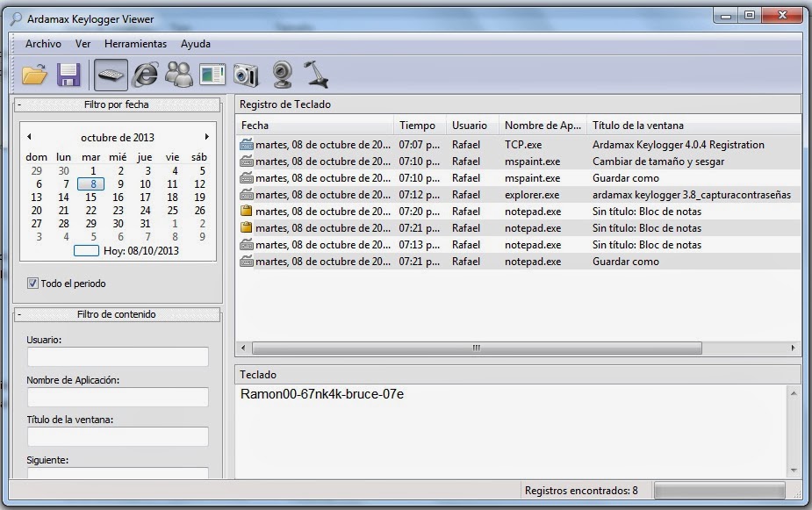Image resolution: width=812 pixels, height=510 pixels.
Task: Go to next month in calendar
Action: coord(206,137)
